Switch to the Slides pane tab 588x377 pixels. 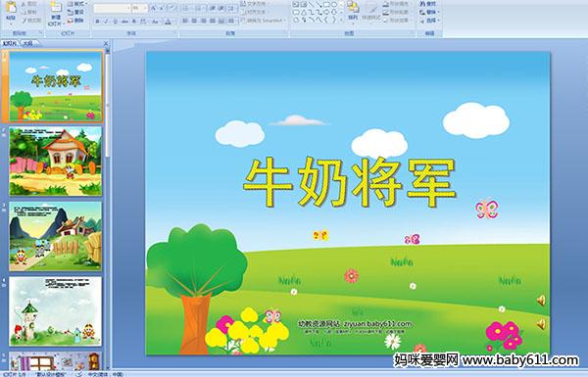coord(10,43)
